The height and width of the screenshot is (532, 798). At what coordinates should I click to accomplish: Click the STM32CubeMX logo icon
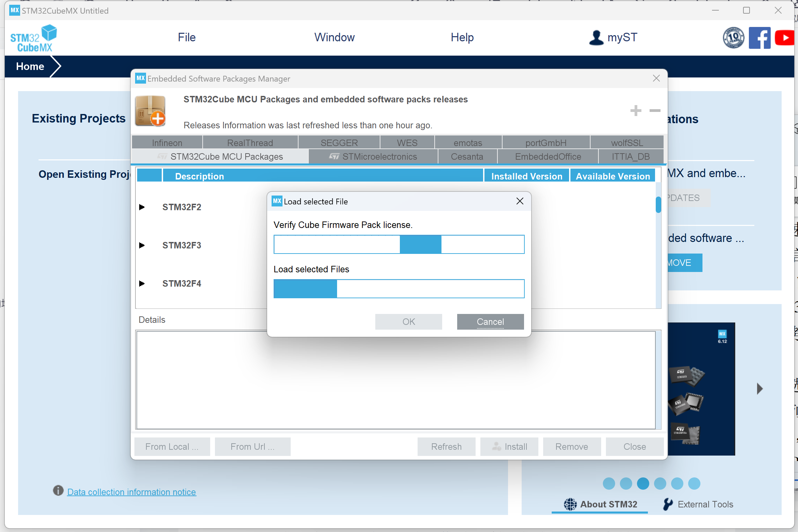click(33, 38)
